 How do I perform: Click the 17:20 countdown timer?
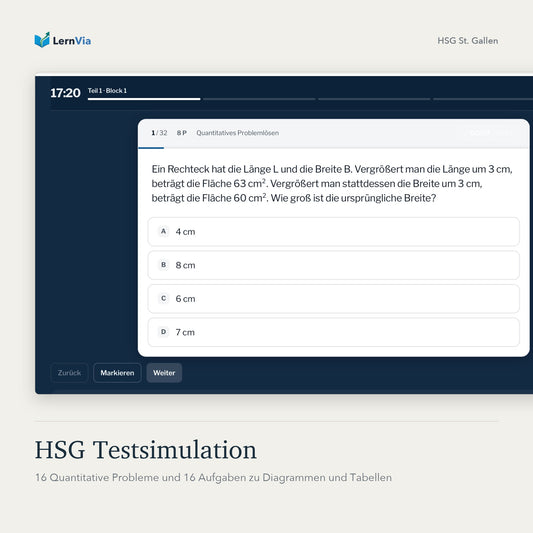tap(65, 92)
